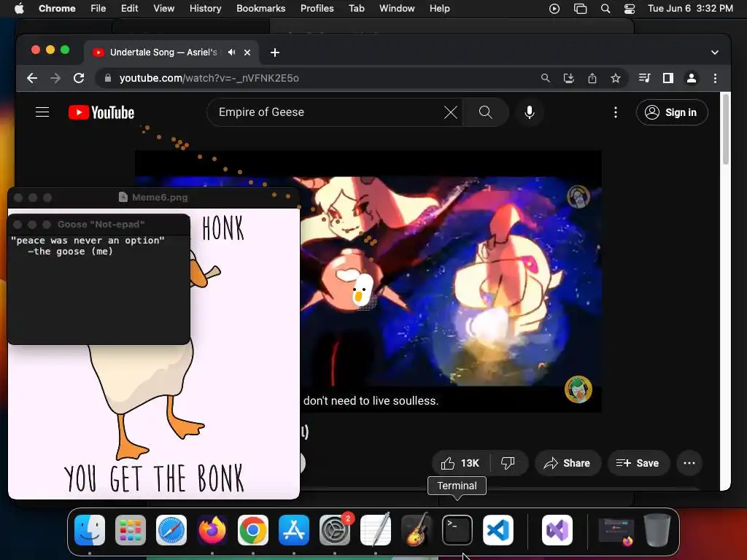Switch to Chrome in the Dock
The height and width of the screenshot is (560, 747).
click(253, 530)
